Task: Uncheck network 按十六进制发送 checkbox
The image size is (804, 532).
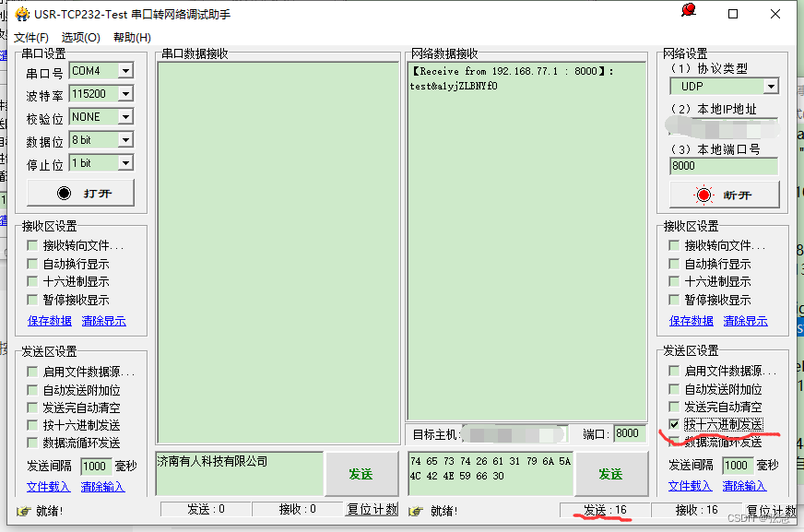Action: click(x=674, y=424)
